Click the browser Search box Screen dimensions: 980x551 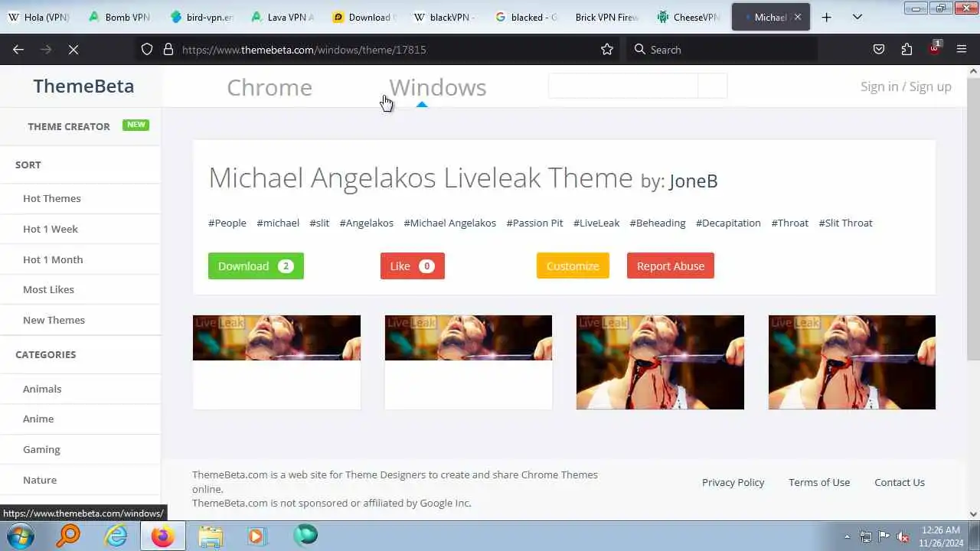724,49
